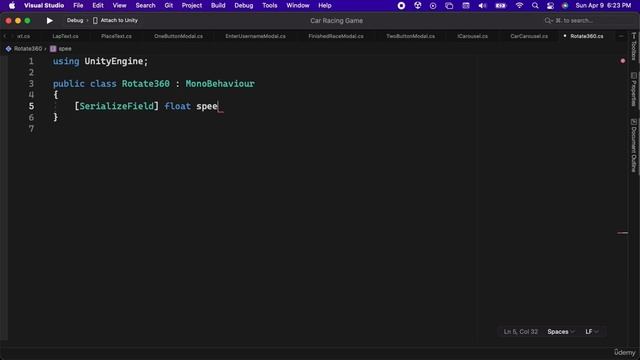Click the MonoBehaviour class name
This screenshot has width=640, height=360.
pyautogui.click(x=220, y=84)
